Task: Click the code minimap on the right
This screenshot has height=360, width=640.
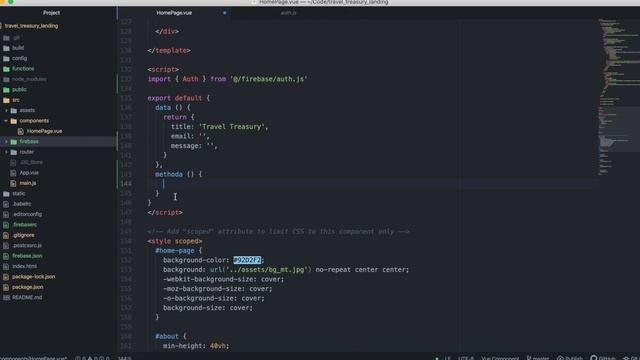Action: (x=618, y=98)
